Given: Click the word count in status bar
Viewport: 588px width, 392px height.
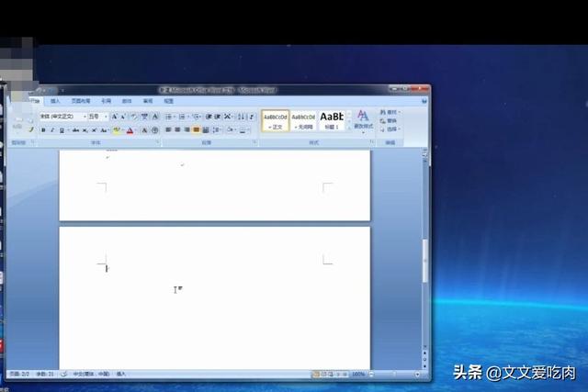Looking at the screenshot, I should tap(45, 374).
